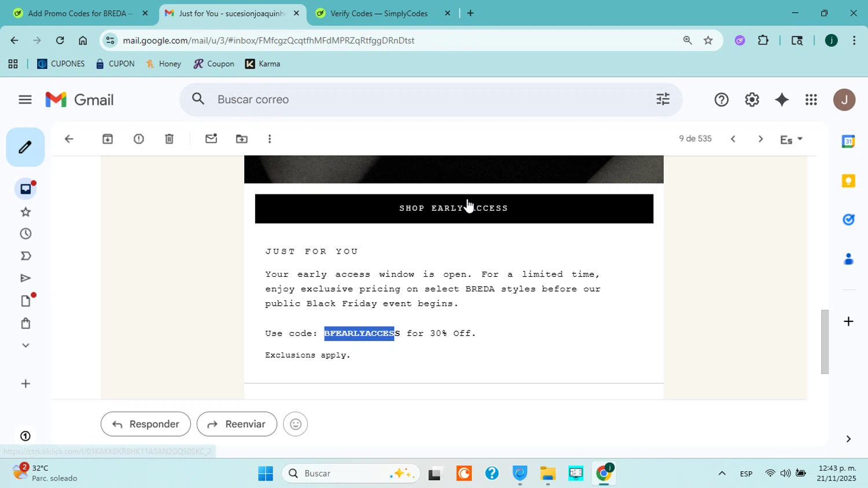The image size is (868, 488).
Task: Click SHOP EARLY ACCESS button
Action: pyautogui.click(x=454, y=208)
